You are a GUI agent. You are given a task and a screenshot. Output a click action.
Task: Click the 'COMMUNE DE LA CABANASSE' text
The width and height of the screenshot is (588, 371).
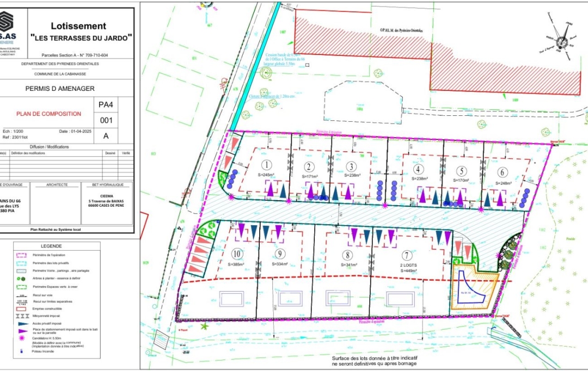point(60,74)
